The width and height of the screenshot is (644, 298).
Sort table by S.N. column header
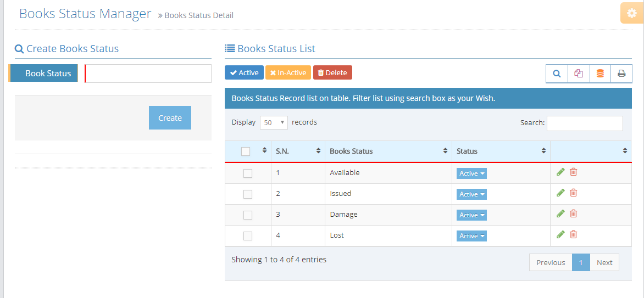pyautogui.click(x=297, y=151)
